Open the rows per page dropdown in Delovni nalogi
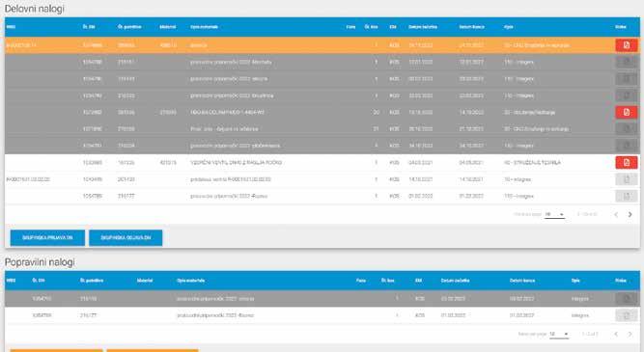 click(x=554, y=214)
